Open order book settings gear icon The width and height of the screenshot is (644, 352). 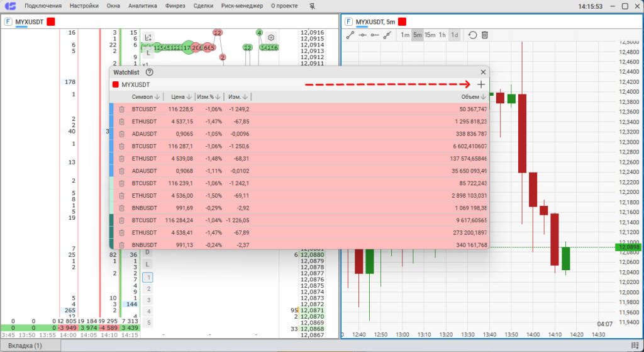click(271, 37)
